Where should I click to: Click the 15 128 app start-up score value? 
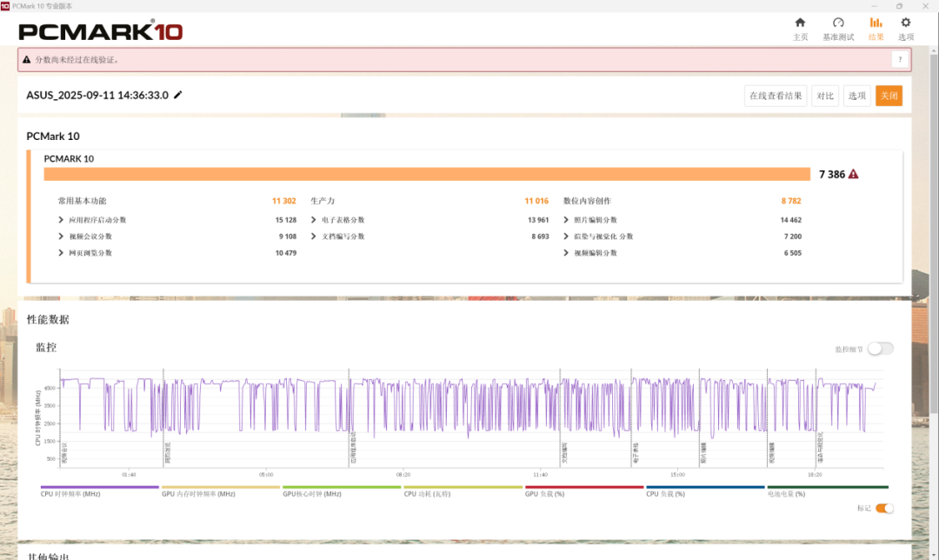[286, 220]
